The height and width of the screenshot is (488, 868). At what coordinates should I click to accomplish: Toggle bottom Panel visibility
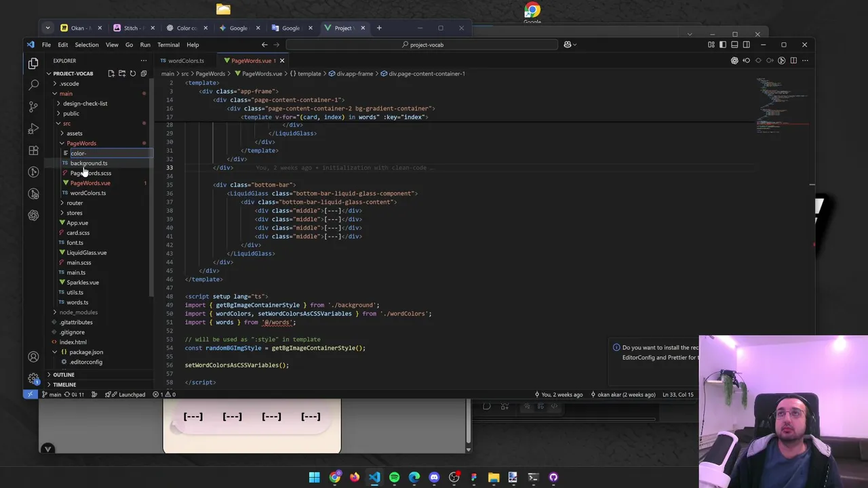coord(734,45)
